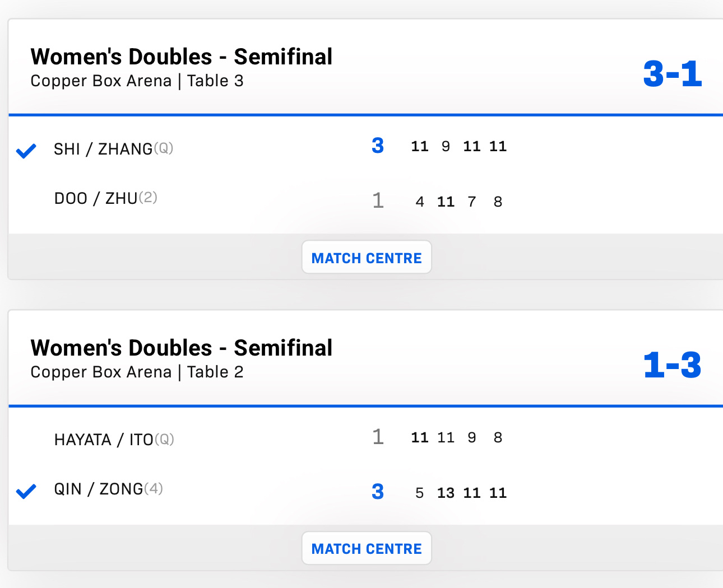723x588 pixels.
Task: Click the 13 game score for QIN / ZONG
Action: (446, 493)
